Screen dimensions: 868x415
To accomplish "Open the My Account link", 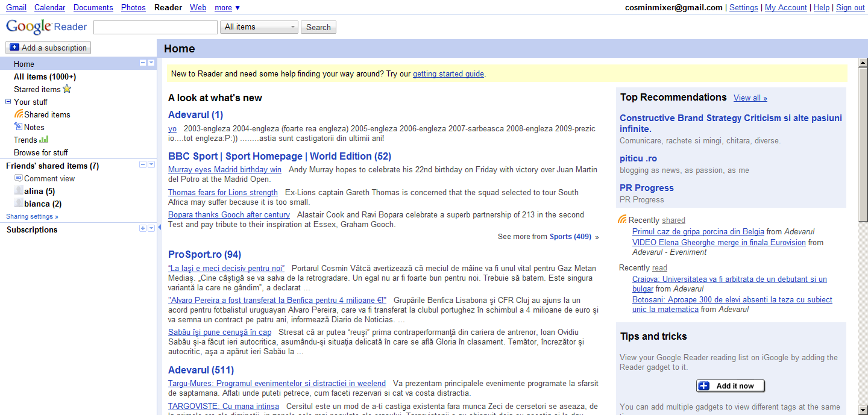I will coord(786,8).
